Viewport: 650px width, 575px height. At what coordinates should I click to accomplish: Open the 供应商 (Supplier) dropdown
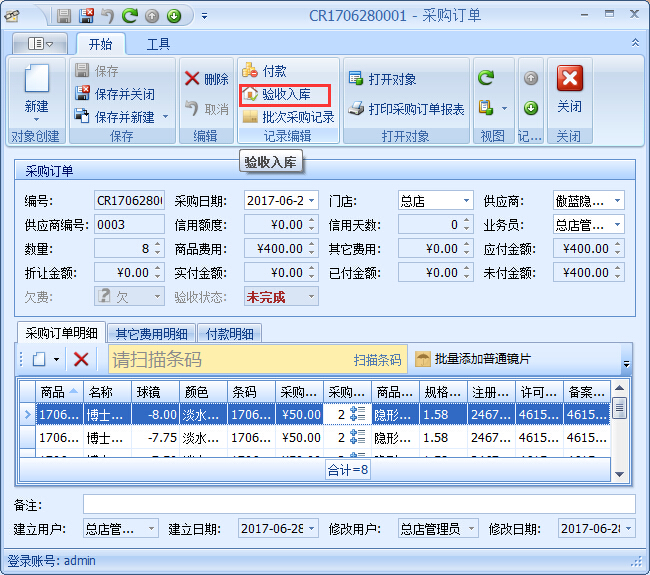pyautogui.click(x=616, y=201)
